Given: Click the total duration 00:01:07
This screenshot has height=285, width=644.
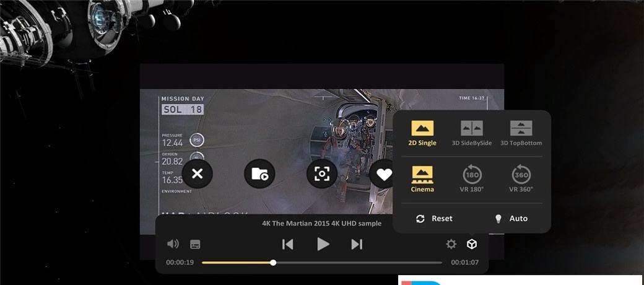Looking at the screenshot, I should 465,263.
